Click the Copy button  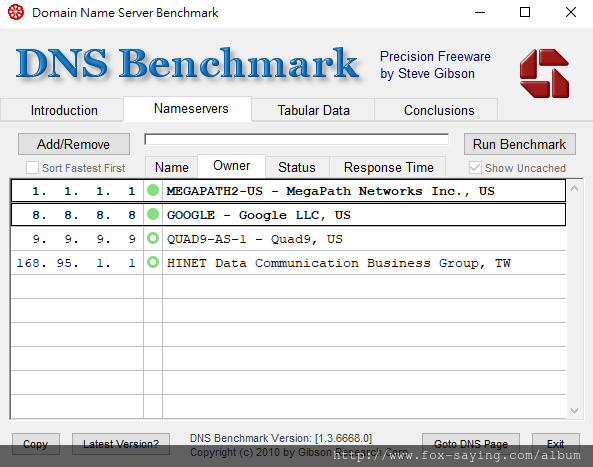[x=36, y=444]
